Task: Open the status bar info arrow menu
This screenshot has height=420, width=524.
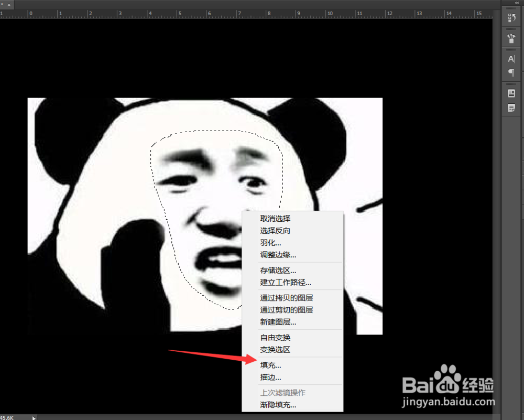Action: pyautogui.click(x=34, y=418)
